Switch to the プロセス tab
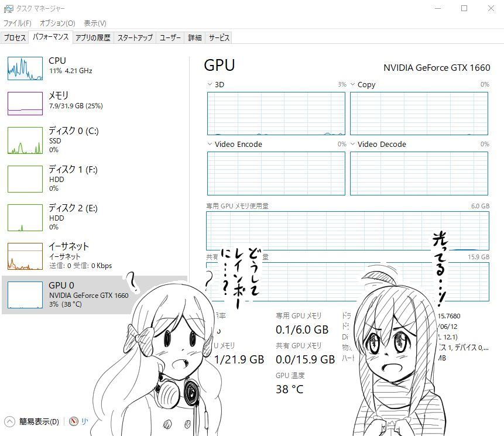Screen dimensions: 504x436 tap(15, 37)
